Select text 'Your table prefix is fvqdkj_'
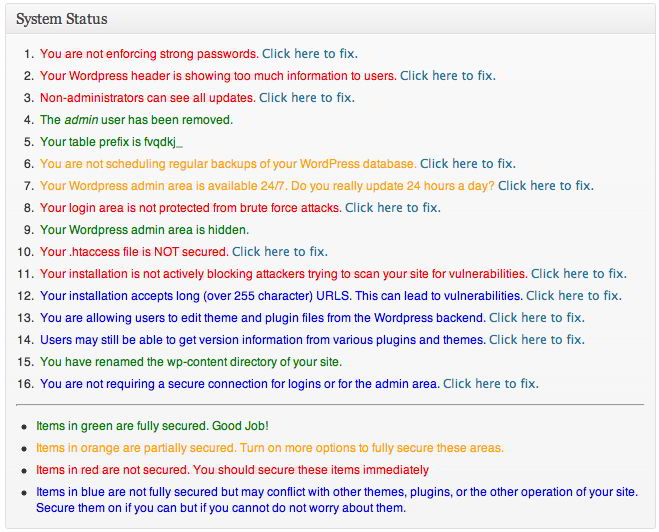 click(x=111, y=142)
